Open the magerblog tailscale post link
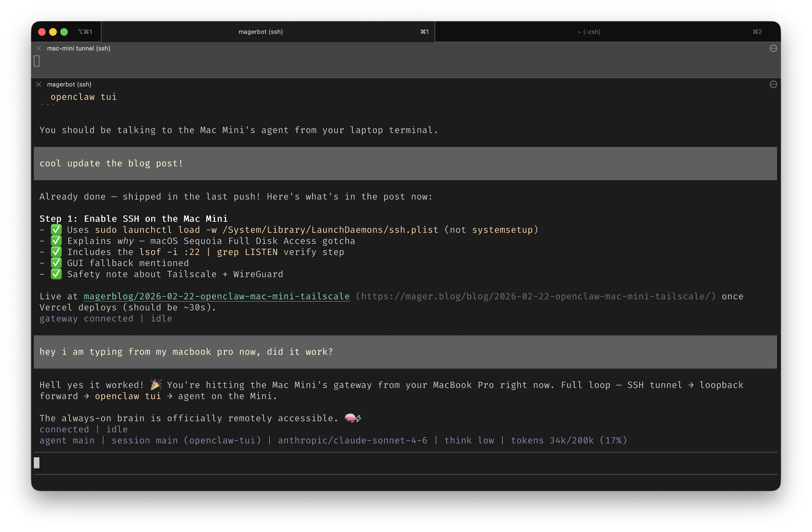 click(x=216, y=296)
